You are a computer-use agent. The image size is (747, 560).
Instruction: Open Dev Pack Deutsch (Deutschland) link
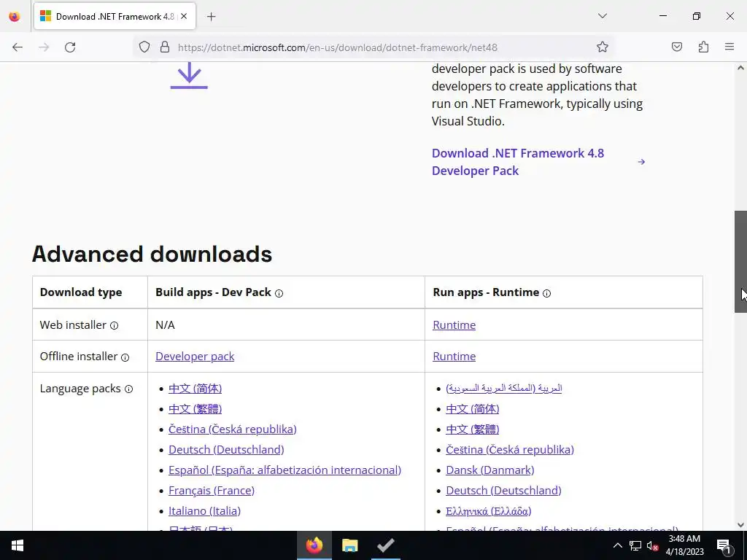point(226,449)
